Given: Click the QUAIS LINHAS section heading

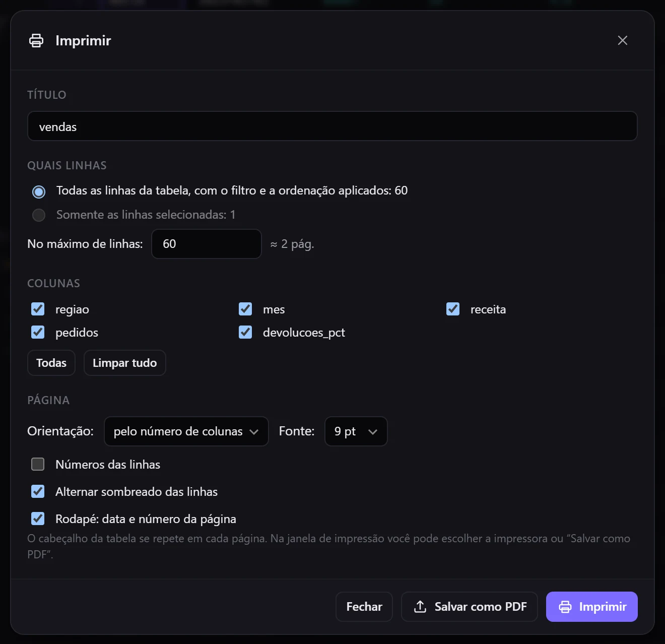Looking at the screenshot, I should (67, 165).
